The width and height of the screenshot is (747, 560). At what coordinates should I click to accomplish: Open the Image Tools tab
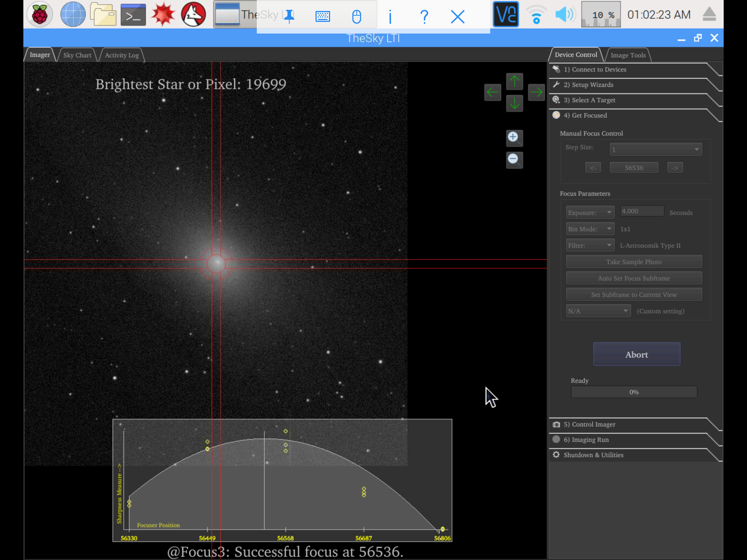628,55
